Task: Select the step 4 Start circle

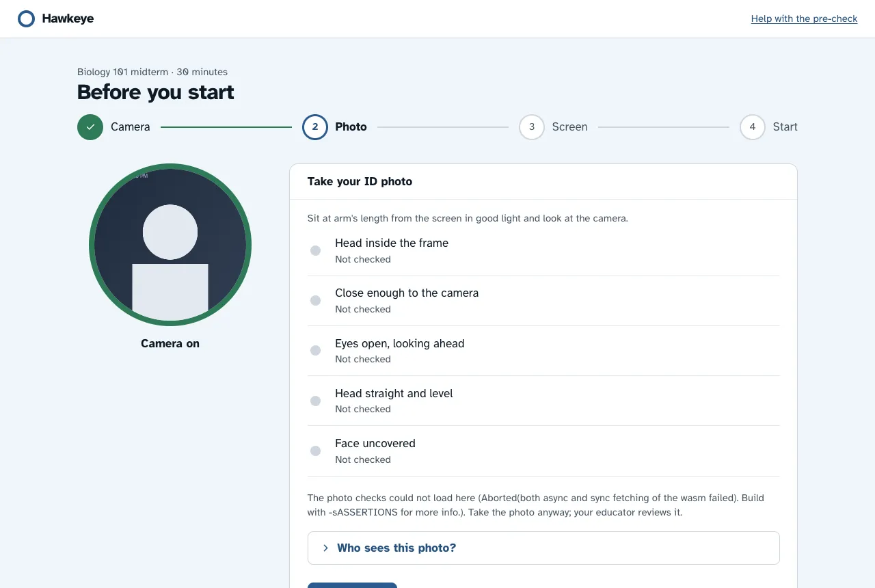Action: (753, 127)
